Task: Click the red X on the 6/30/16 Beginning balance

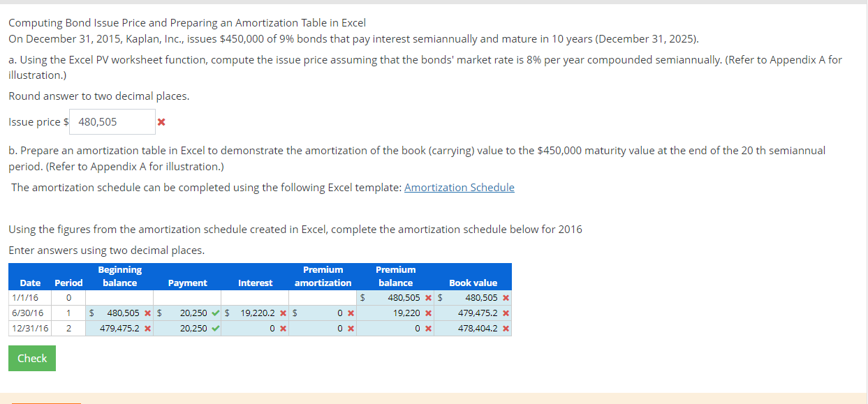Action: coord(147,313)
